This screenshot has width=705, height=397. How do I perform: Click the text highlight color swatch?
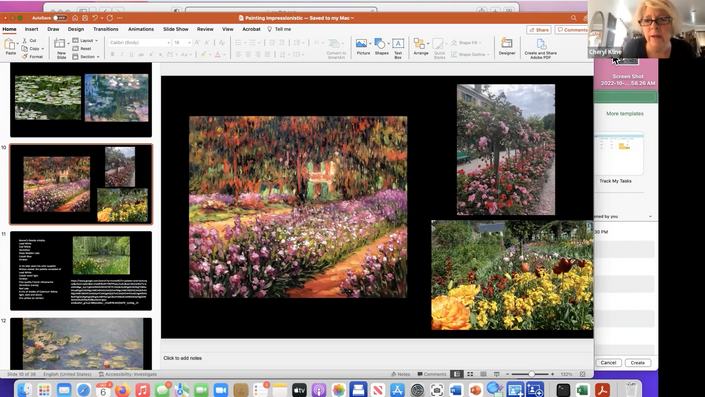click(204, 54)
